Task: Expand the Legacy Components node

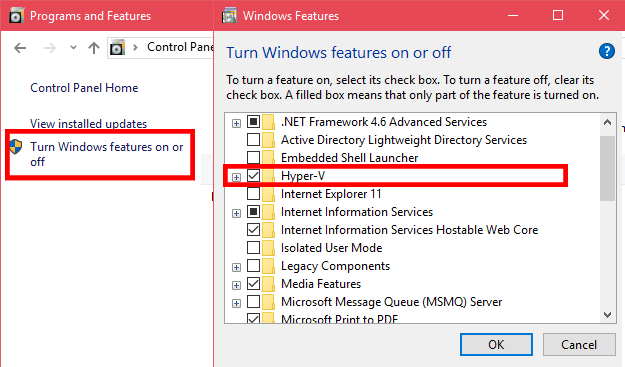Action: point(236,267)
